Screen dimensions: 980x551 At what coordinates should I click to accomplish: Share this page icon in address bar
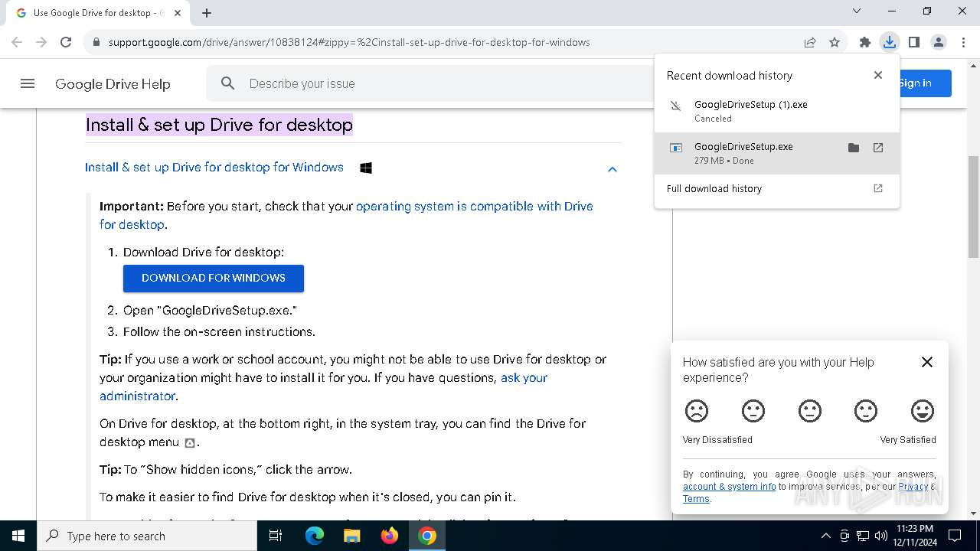point(810,42)
